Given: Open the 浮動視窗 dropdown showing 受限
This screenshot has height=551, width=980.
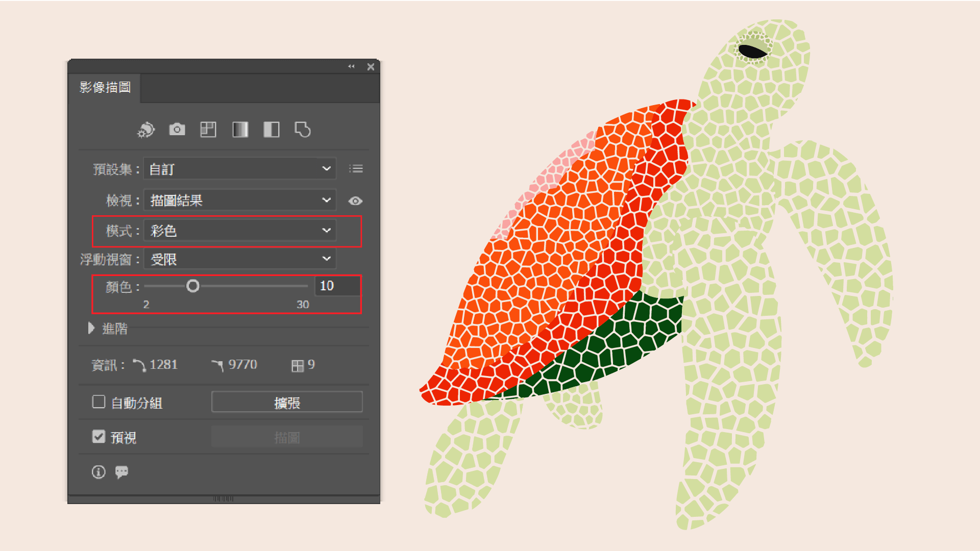Looking at the screenshot, I should (x=240, y=259).
